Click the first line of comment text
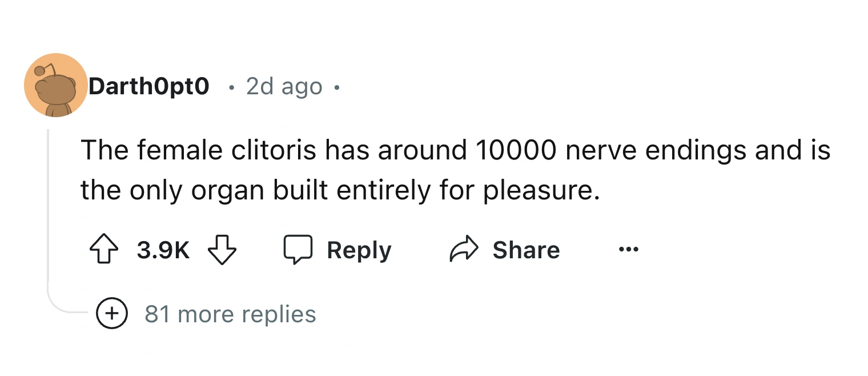 coord(455,150)
